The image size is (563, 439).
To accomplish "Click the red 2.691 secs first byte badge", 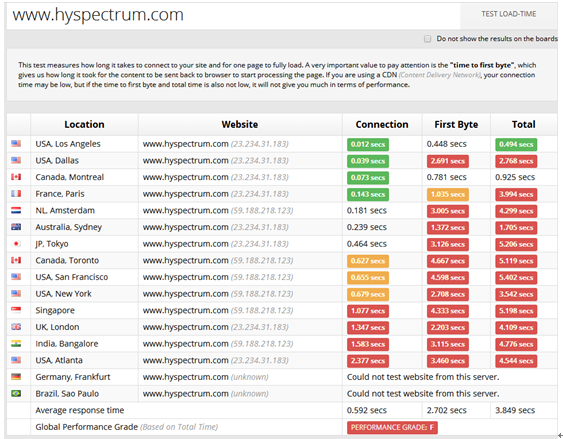I will [447, 161].
